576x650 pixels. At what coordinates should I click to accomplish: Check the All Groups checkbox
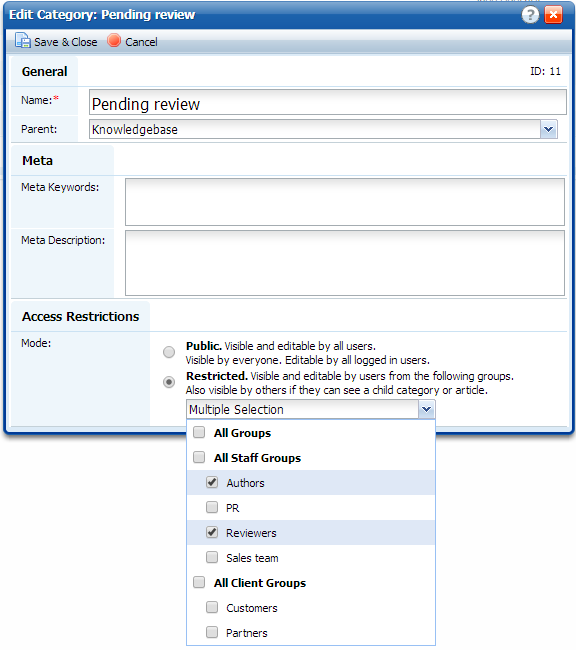pyautogui.click(x=199, y=432)
